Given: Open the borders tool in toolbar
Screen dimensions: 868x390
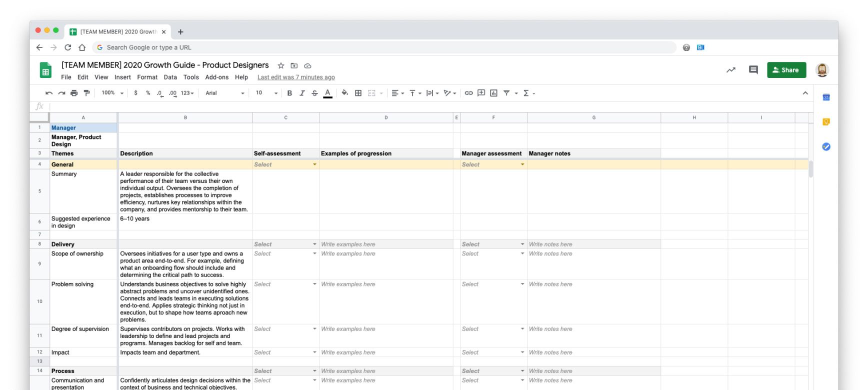Looking at the screenshot, I should click(358, 93).
